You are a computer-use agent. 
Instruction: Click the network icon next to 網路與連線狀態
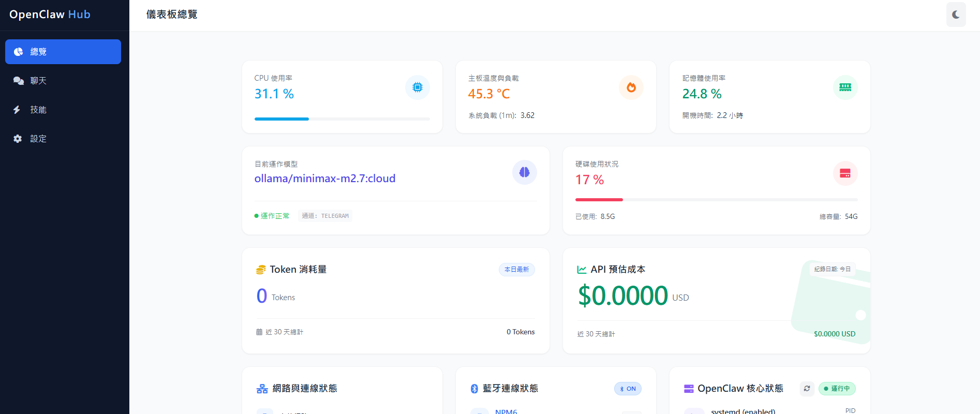[262, 389]
